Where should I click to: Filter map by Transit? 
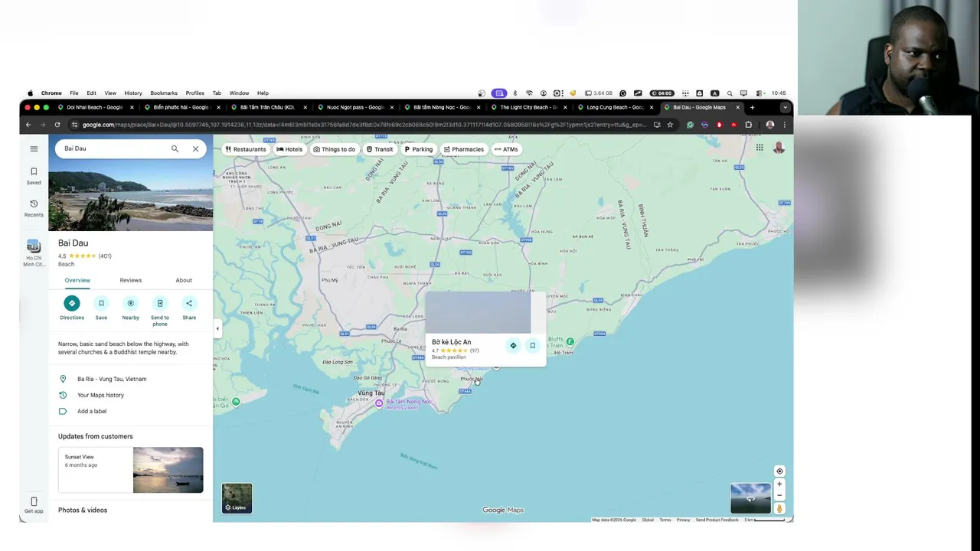click(379, 149)
